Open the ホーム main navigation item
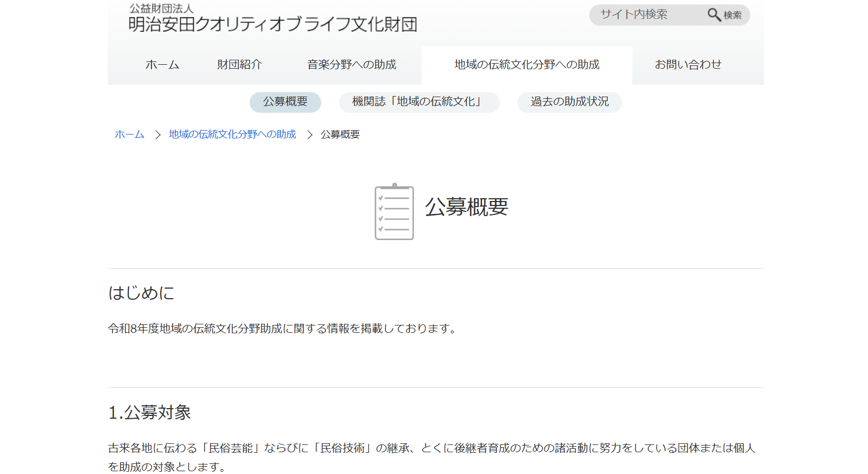Screen dimensions: 868x474 (162, 65)
